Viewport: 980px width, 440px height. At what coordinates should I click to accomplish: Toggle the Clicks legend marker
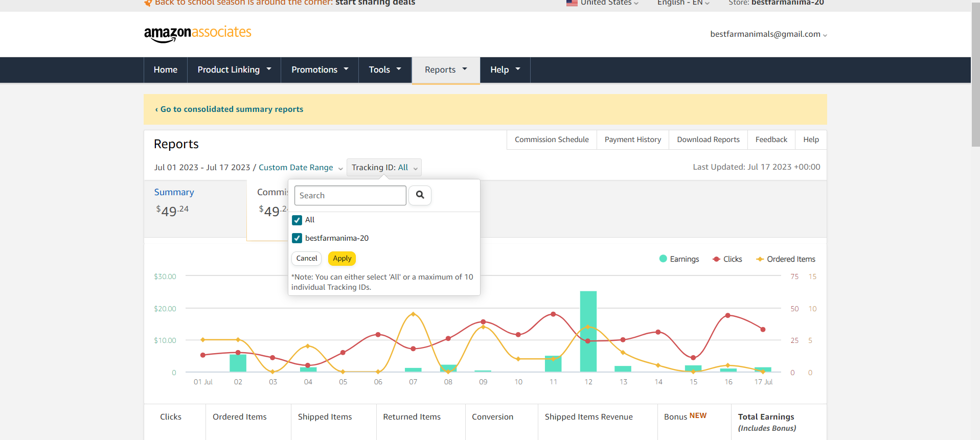(x=717, y=259)
